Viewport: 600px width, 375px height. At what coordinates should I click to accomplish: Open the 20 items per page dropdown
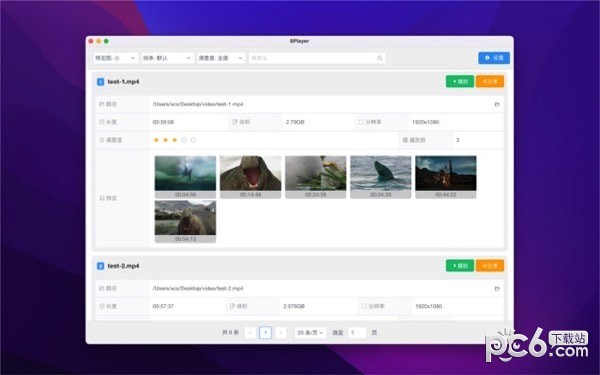click(x=310, y=333)
